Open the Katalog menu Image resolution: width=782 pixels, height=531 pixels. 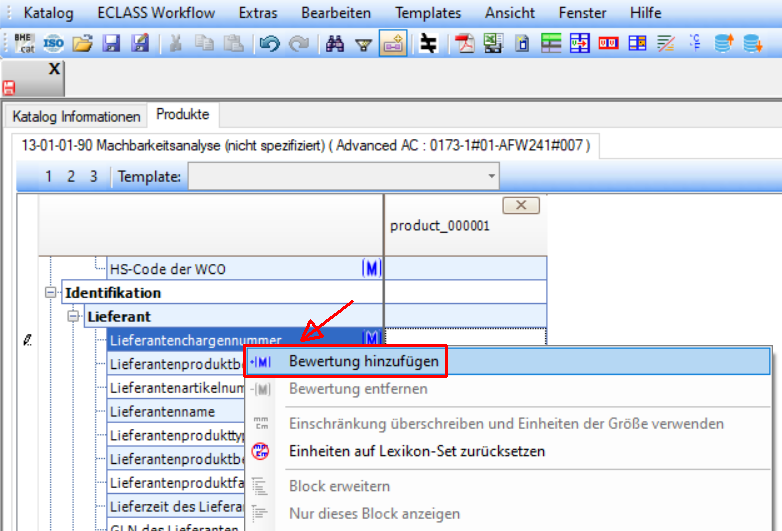[x=48, y=12]
